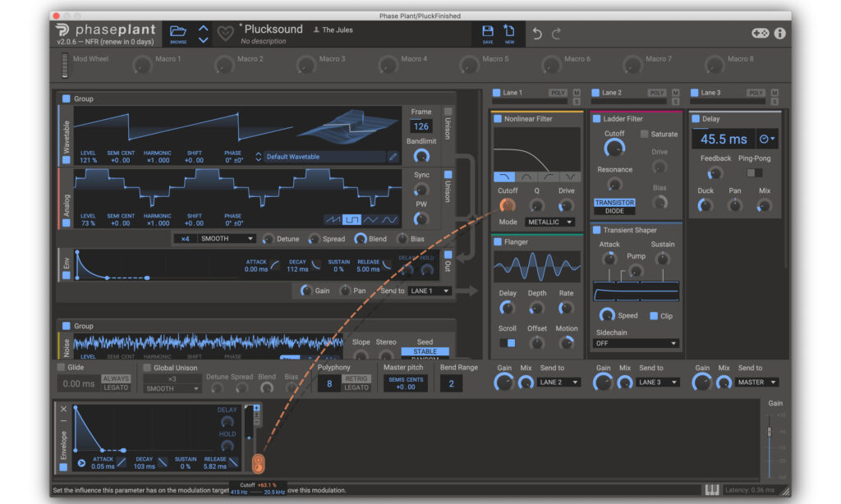841x504 pixels.
Task: Select the band-pass shape in Nonlinear Filter
Action: pos(526,177)
